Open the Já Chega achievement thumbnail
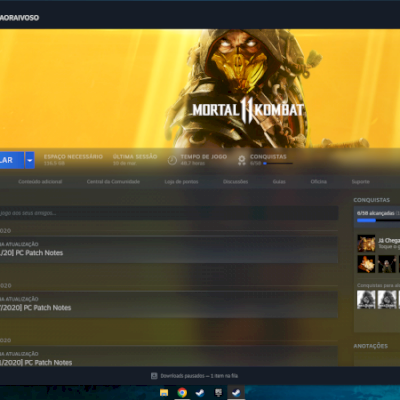The image size is (400, 400). click(x=366, y=243)
